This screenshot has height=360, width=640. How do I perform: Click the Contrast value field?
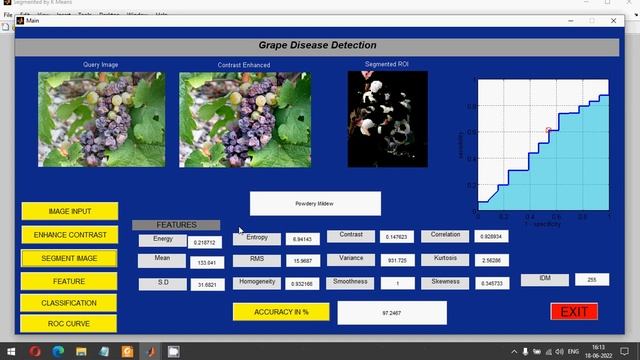[x=397, y=237]
